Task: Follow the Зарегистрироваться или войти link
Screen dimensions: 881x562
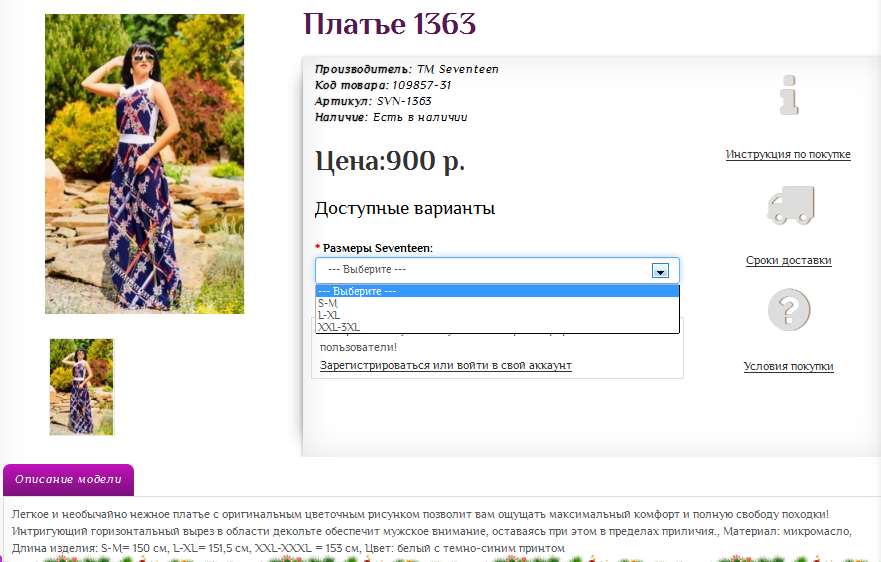Action: tap(446, 365)
